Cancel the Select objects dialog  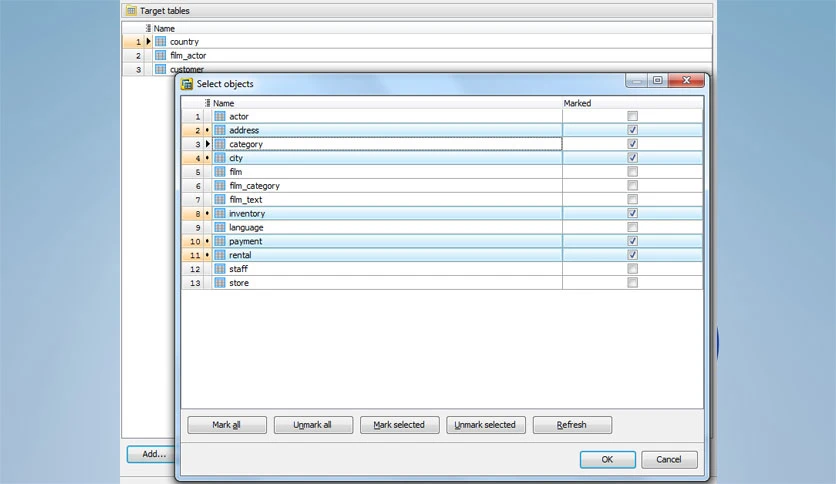(x=669, y=459)
